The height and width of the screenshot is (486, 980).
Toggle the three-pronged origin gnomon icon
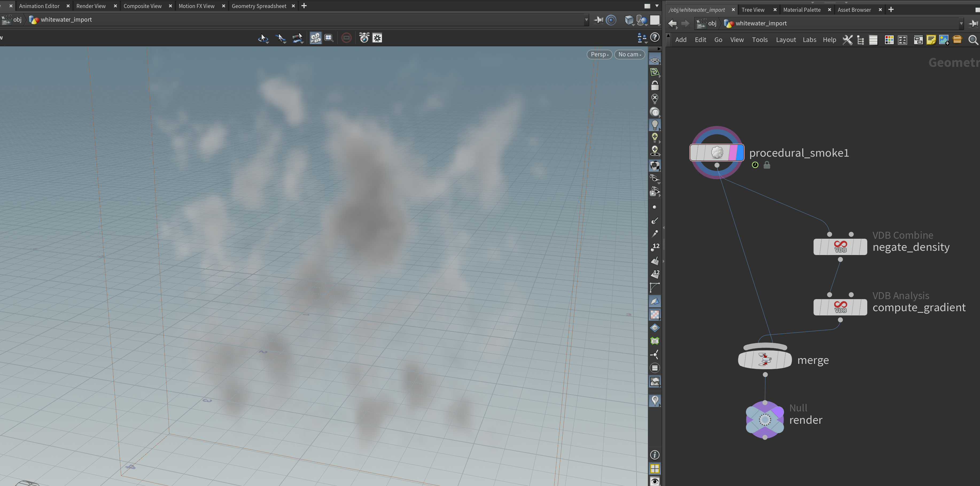click(x=654, y=355)
